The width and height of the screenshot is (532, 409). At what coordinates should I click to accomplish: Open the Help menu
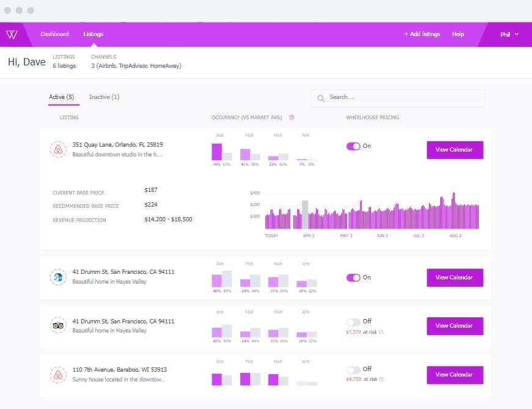pyautogui.click(x=458, y=34)
